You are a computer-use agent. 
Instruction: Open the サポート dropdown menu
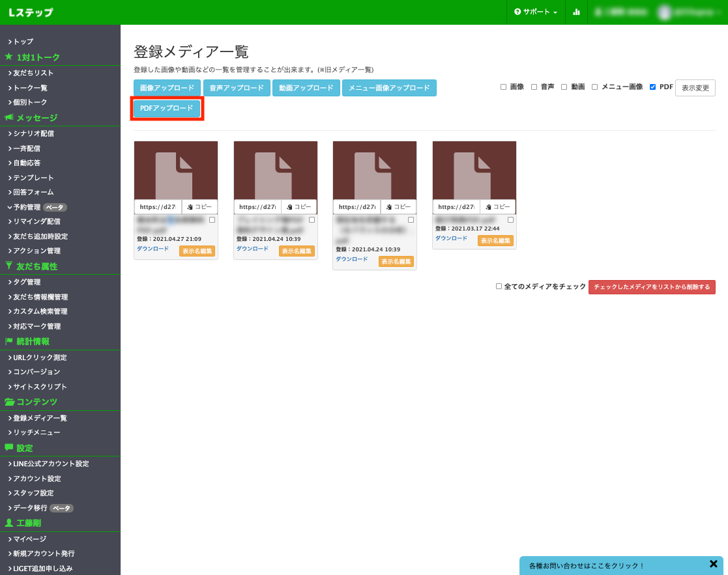click(536, 12)
